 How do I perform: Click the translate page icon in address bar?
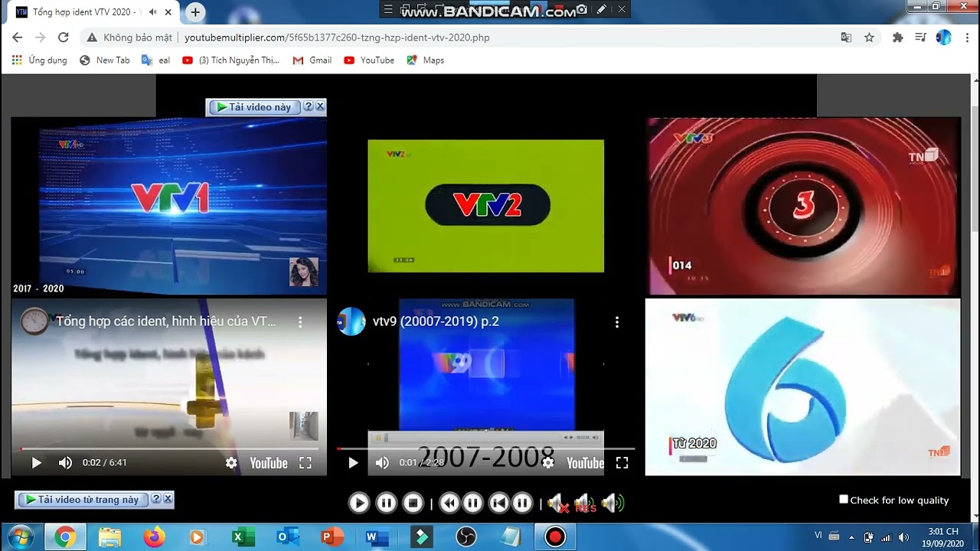846,37
